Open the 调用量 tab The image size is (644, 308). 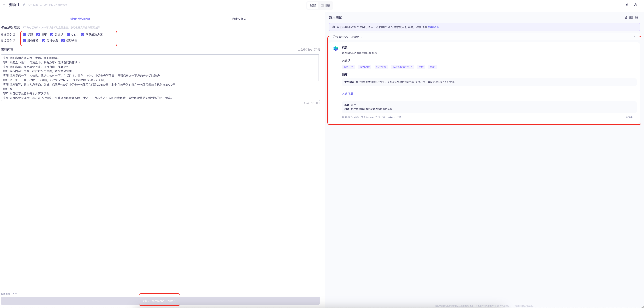click(325, 6)
